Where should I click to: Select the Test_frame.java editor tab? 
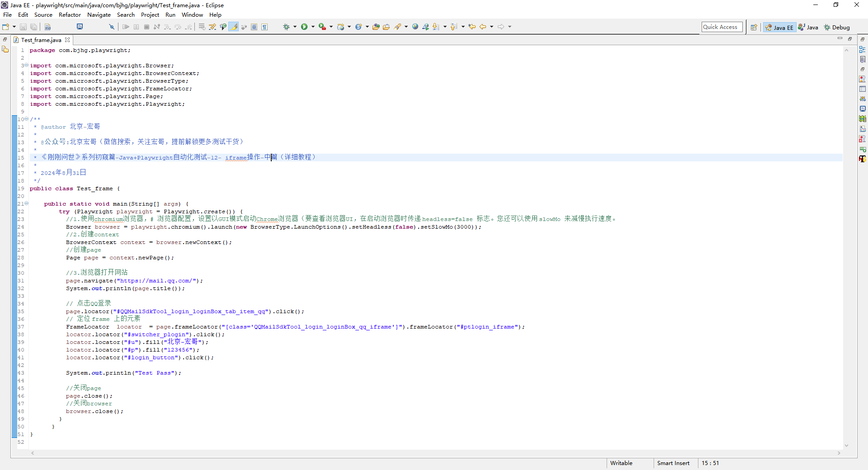click(41, 40)
